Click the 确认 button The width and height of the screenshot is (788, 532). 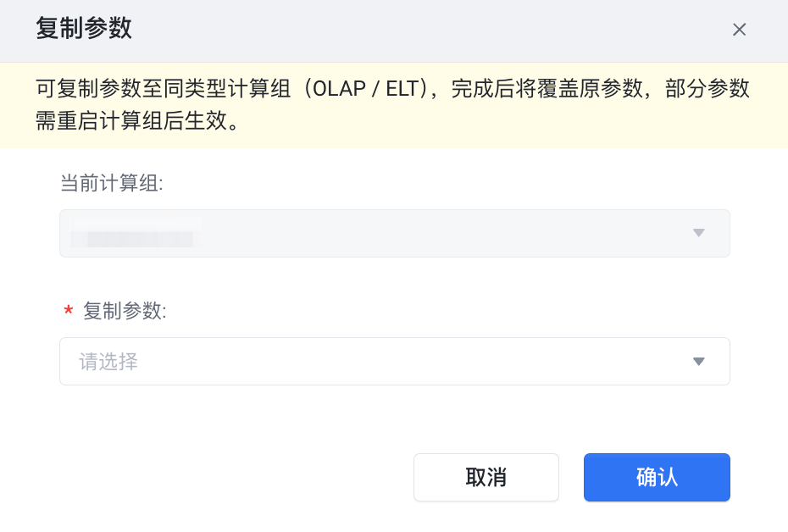tap(657, 477)
